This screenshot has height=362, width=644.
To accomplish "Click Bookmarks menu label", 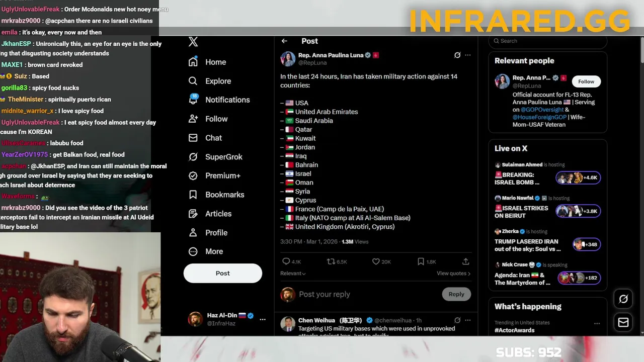I will pyautogui.click(x=225, y=195).
